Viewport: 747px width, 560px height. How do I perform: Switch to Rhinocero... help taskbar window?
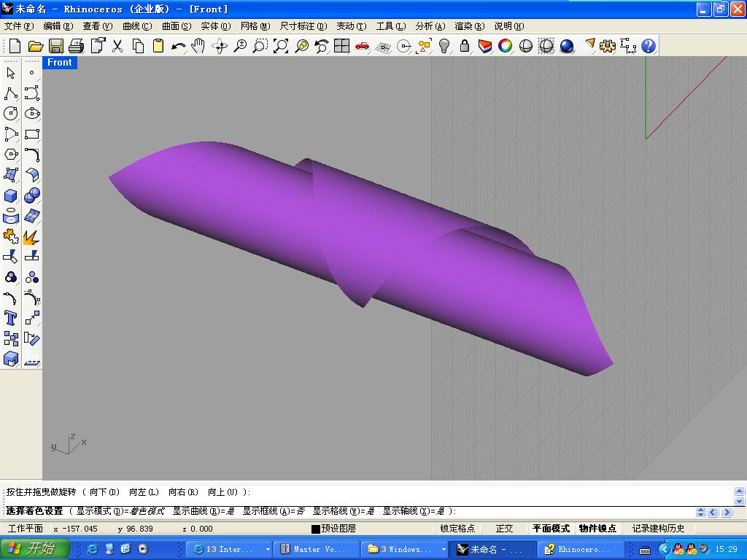pos(580,550)
